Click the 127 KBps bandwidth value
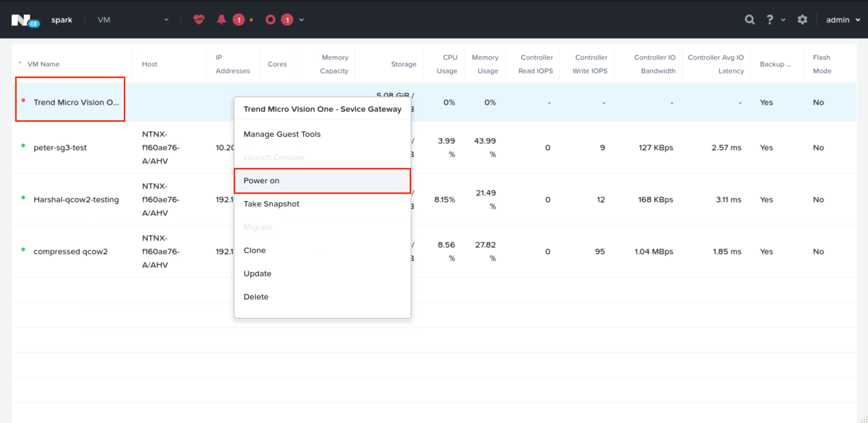The image size is (868, 423). (656, 148)
